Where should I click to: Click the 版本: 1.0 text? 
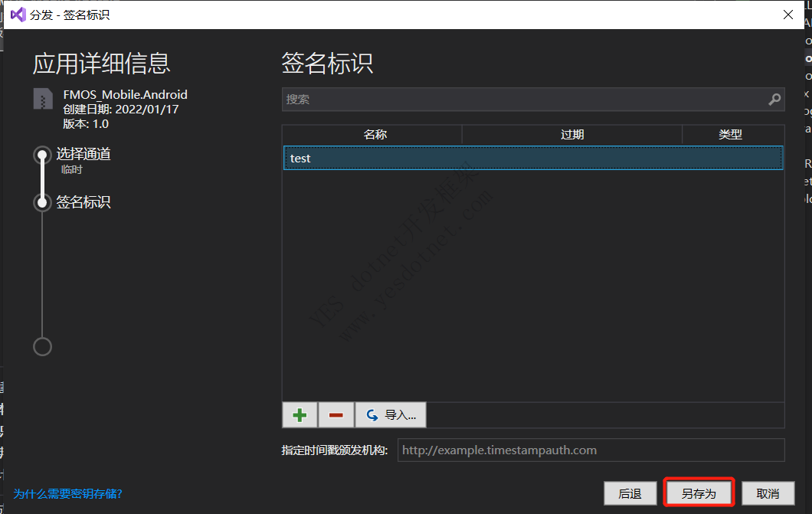86,123
